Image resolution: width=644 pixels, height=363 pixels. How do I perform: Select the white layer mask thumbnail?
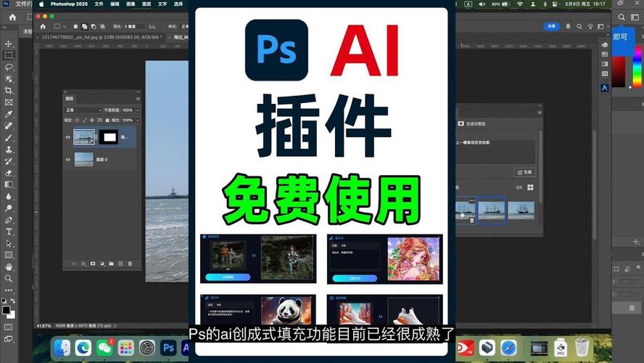110,137
